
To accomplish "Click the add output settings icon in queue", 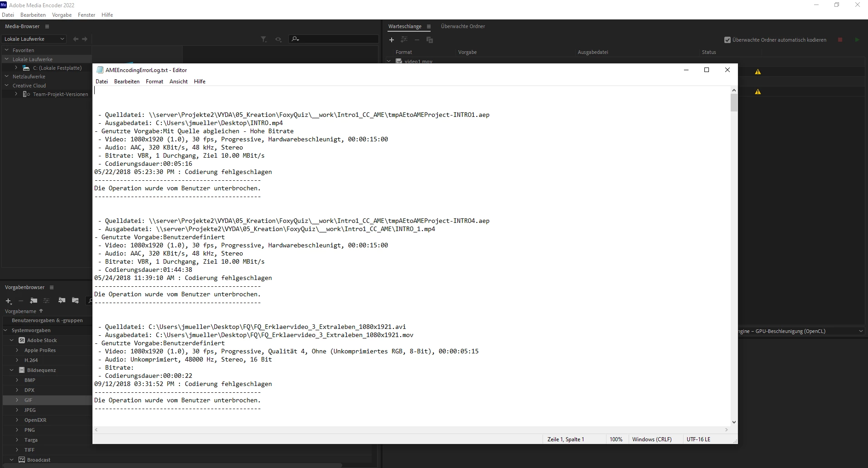I will pos(404,40).
